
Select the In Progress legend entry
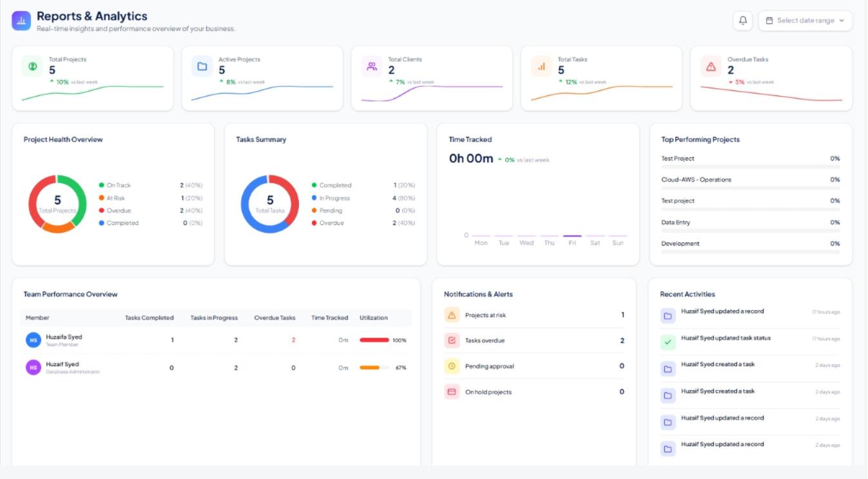[363, 198]
